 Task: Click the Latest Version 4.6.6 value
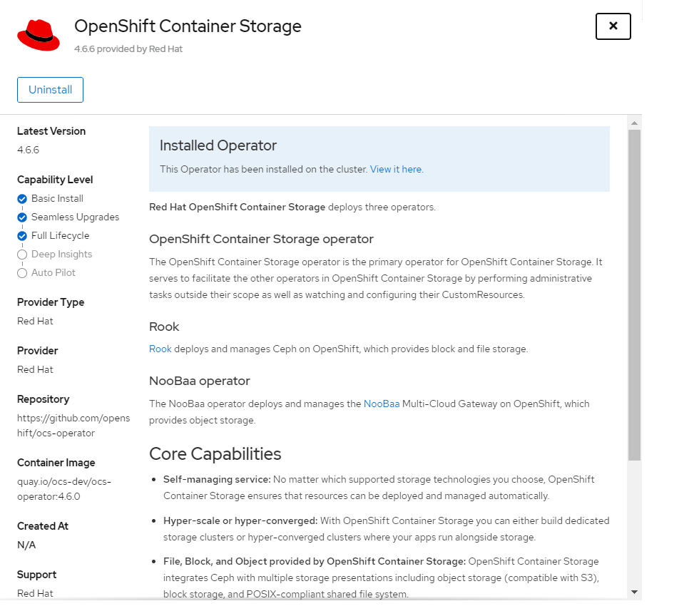28,150
